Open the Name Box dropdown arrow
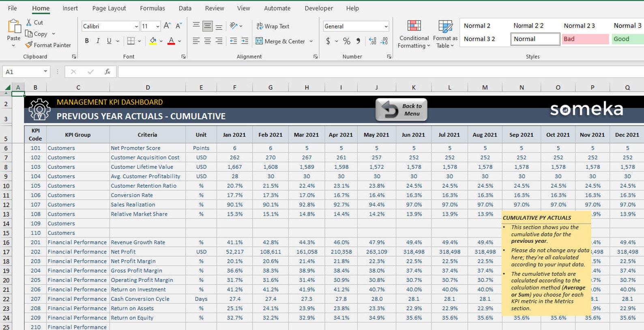This screenshot has height=330, width=644. pyautogui.click(x=45, y=72)
